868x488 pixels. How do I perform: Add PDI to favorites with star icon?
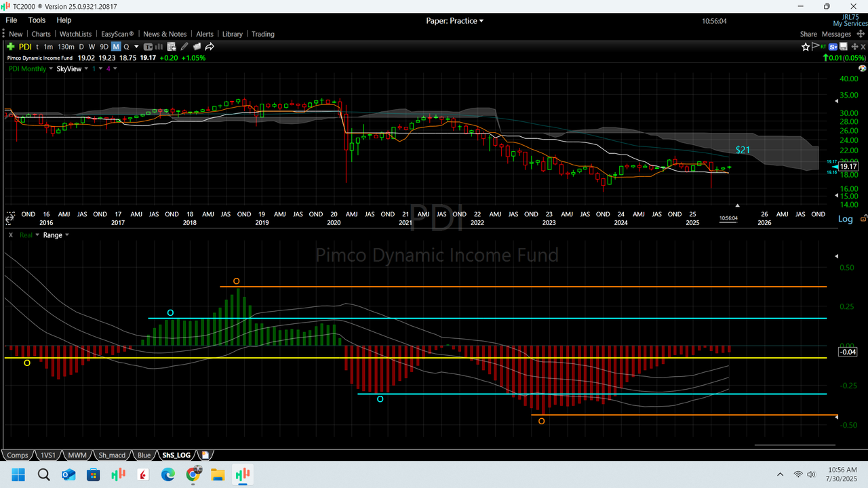[x=806, y=47]
